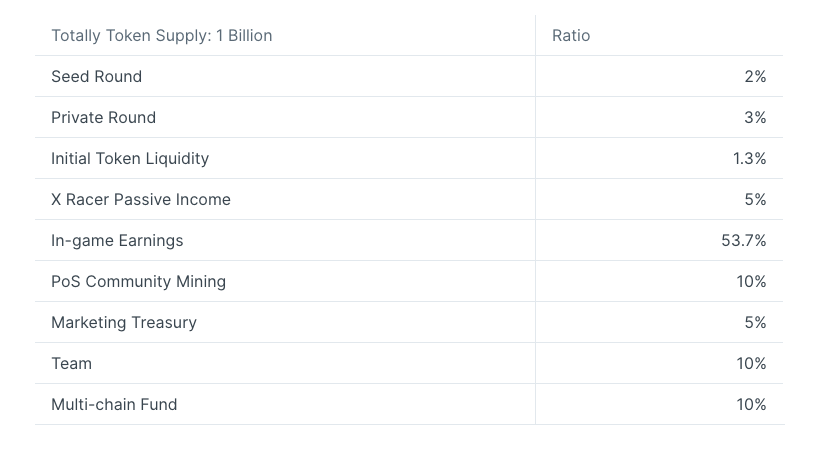Click the 53.7% ratio value
The height and width of the screenshot is (451, 819).
pyautogui.click(x=743, y=241)
